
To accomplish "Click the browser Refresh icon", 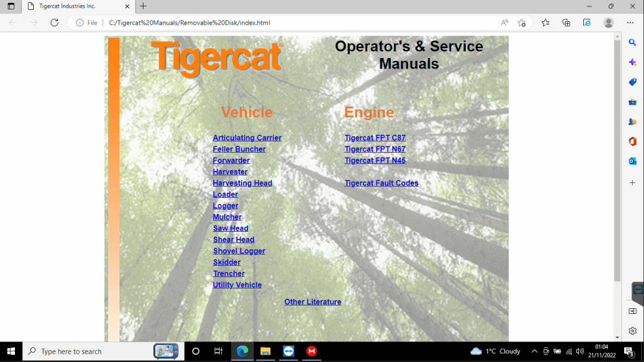I will click(x=54, y=23).
